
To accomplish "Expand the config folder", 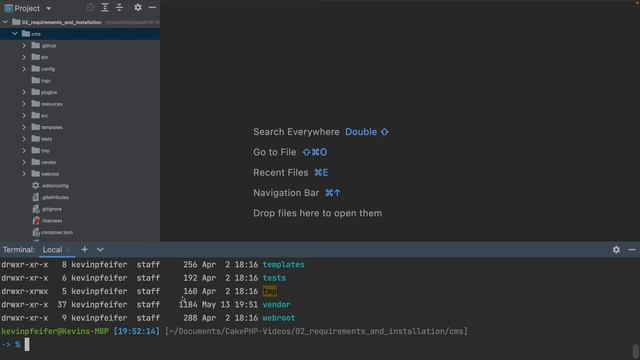I will point(24,69).
